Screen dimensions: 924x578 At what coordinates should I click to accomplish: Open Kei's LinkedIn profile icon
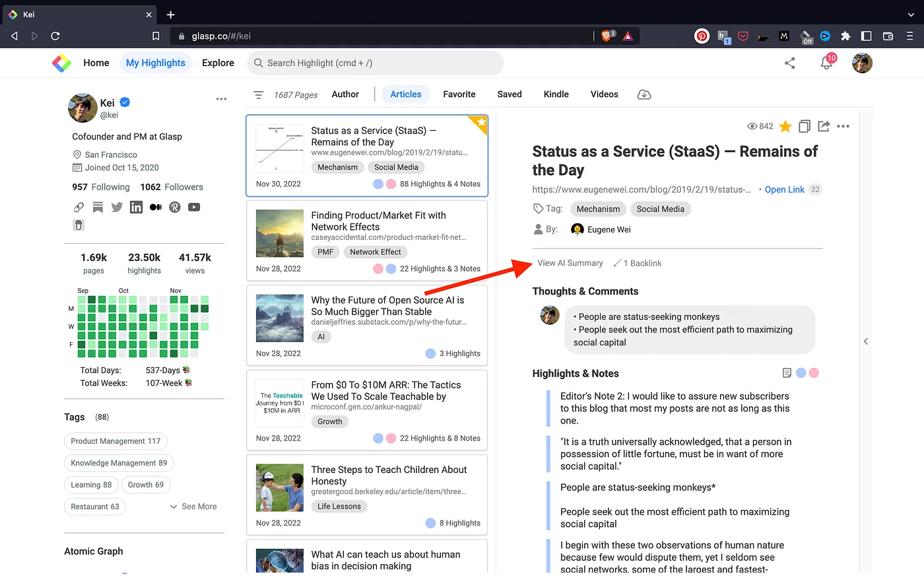pos(136,207)
